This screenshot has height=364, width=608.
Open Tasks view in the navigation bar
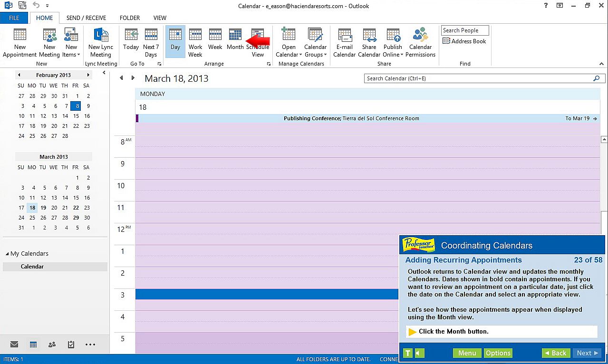[x=71, y=345]
